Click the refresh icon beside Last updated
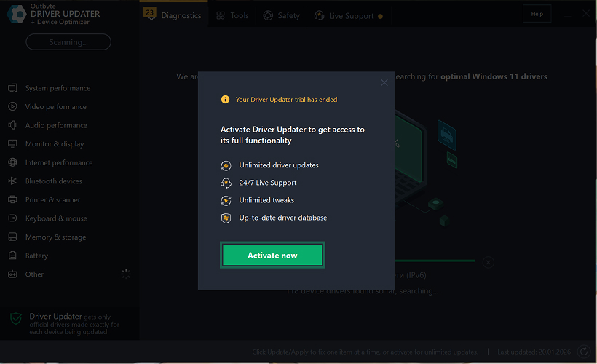Image resolution: width=597 pixels, height=364 pixels. pyautogui.click(x=582, y=352)
